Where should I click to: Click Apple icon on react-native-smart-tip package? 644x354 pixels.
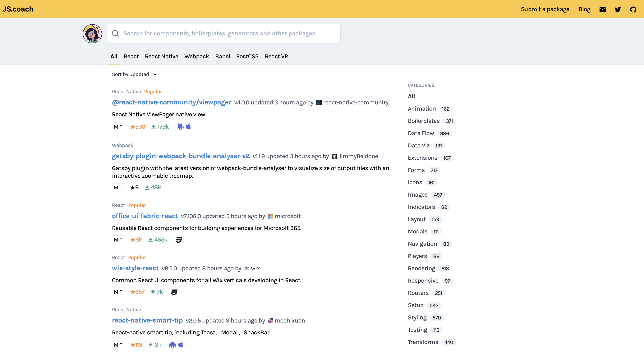[181, 345]
